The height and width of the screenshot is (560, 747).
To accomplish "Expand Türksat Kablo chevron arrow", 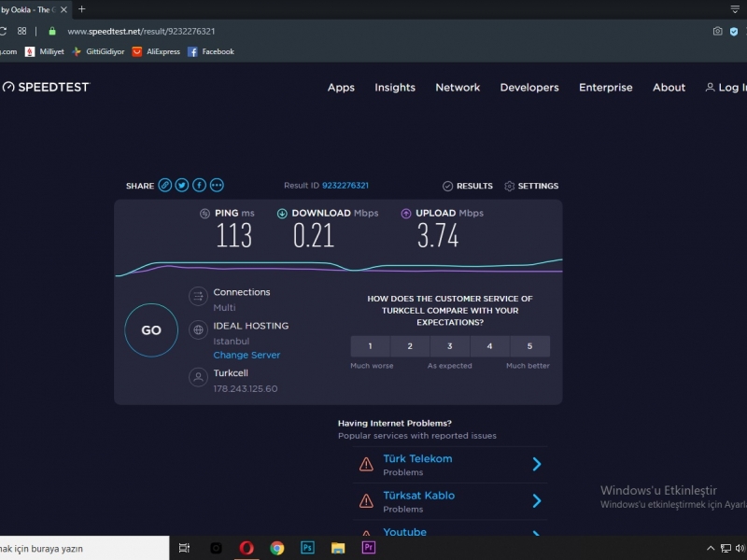I will (x=537, y=500).
